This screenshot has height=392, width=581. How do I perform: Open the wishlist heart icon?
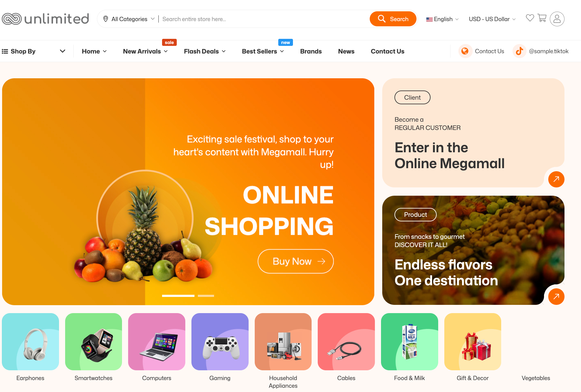[530, 18]
